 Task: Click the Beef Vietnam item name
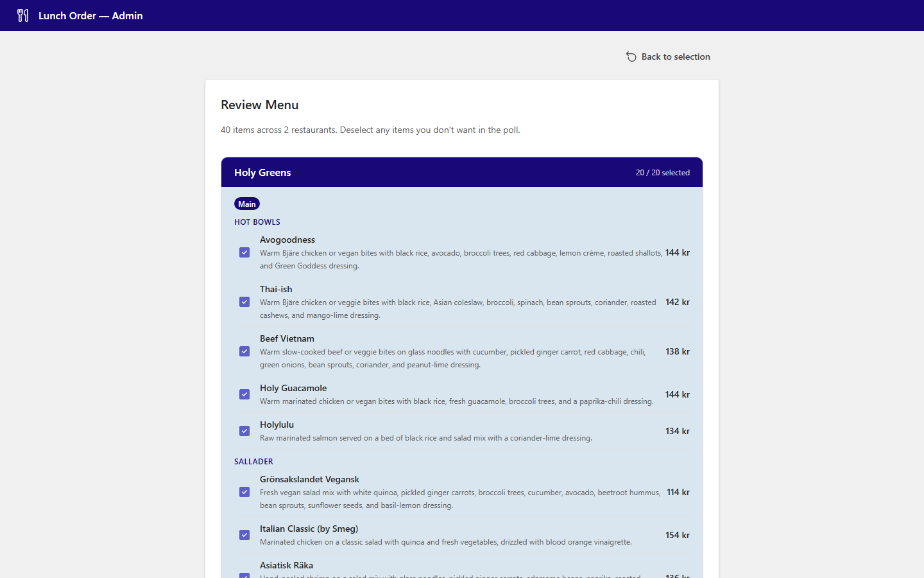[287, 338]
